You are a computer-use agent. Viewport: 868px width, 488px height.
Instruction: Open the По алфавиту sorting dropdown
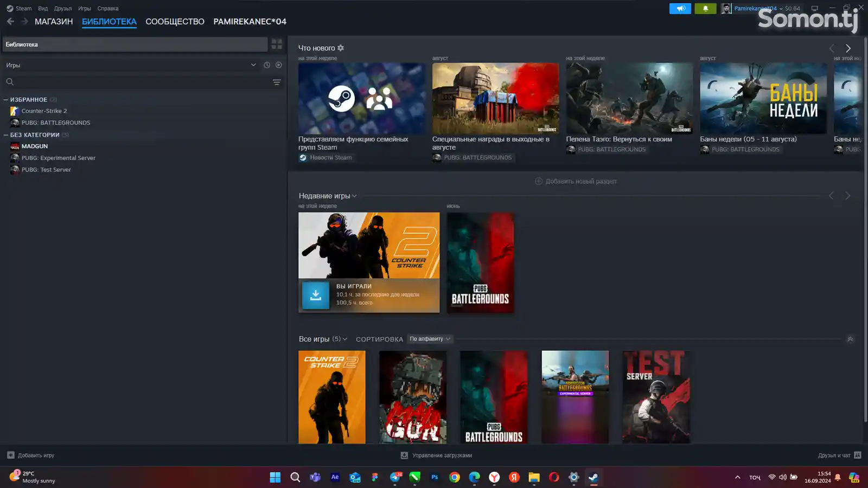[x=430, y=339]
